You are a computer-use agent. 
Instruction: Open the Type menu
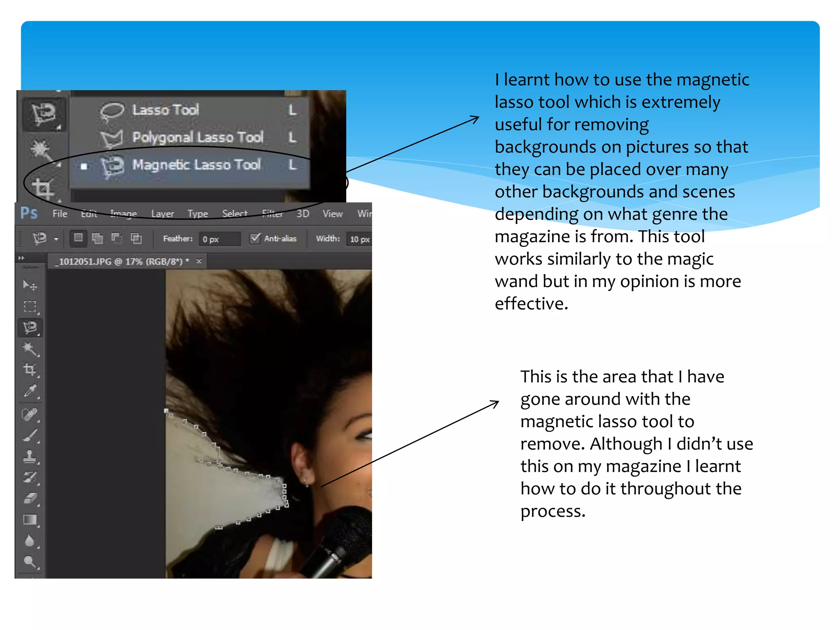(198, 214)
